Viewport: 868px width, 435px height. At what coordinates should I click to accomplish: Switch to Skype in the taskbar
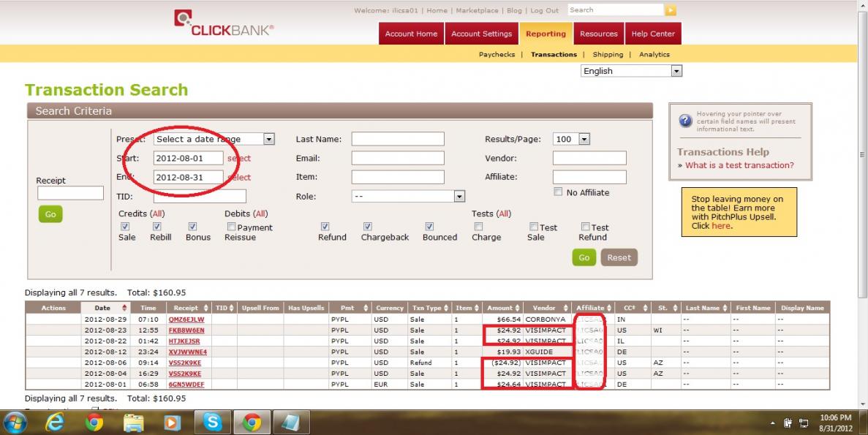[212, 423]
